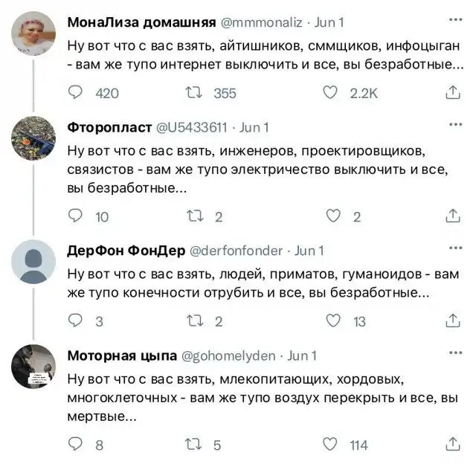Share Моторная цыпа's tweet
Image resolution: width=476 pixels, height=464 pixels.
pyautogui.click(x=452, y=445)
